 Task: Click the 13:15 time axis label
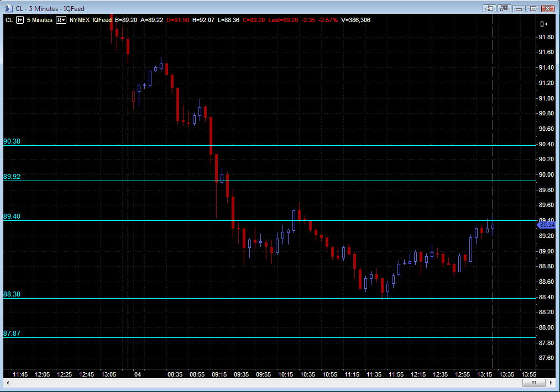click(x=484, y=374)
